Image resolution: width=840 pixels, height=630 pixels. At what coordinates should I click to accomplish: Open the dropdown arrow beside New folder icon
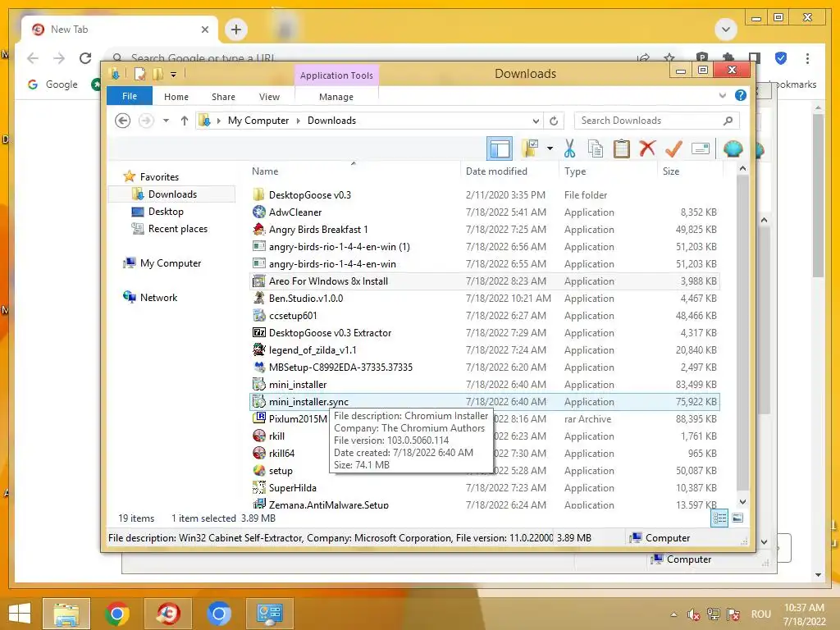click(550, 148)
